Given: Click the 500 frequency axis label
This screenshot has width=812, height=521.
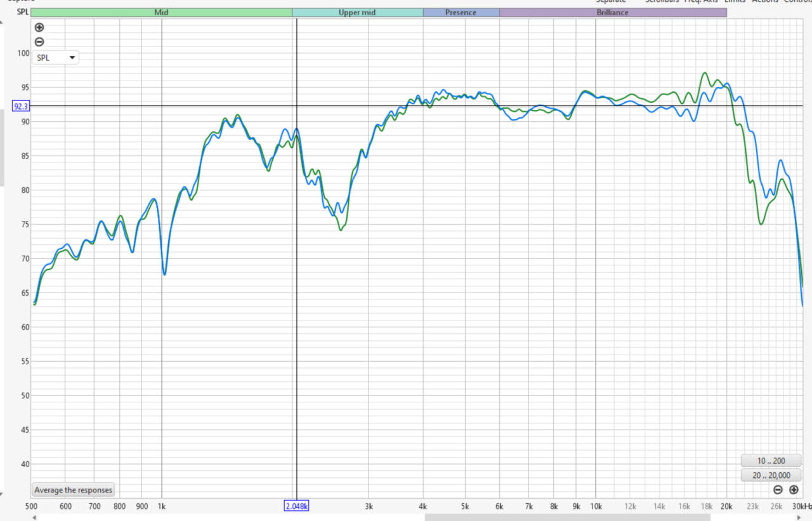Looking at the screenshot, I should point(31,506).
